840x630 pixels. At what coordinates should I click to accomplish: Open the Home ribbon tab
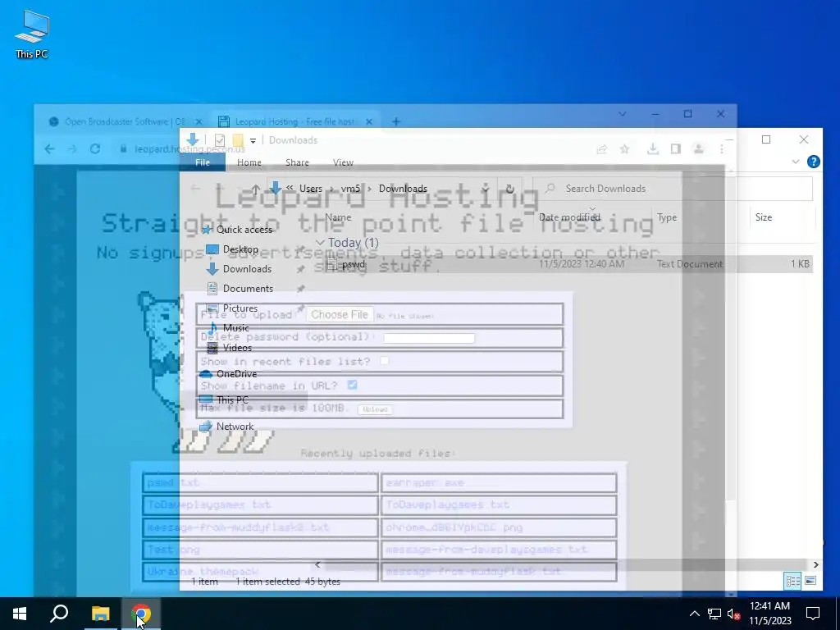point(249,162)
